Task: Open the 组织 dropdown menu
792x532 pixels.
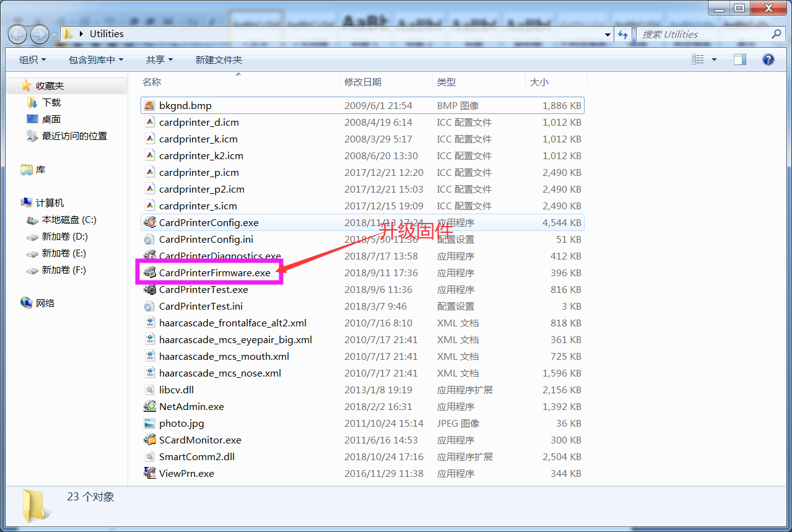Action: [32, 59]
